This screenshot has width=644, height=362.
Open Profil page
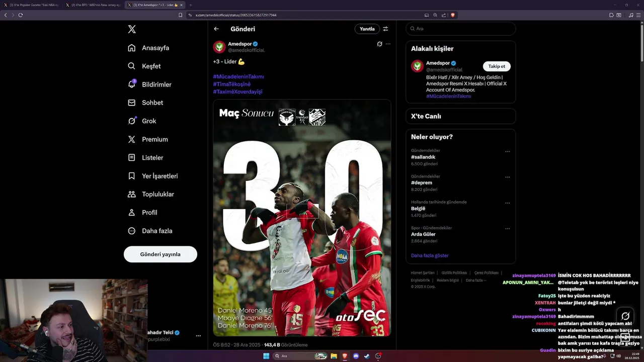(x=142, y=212)
